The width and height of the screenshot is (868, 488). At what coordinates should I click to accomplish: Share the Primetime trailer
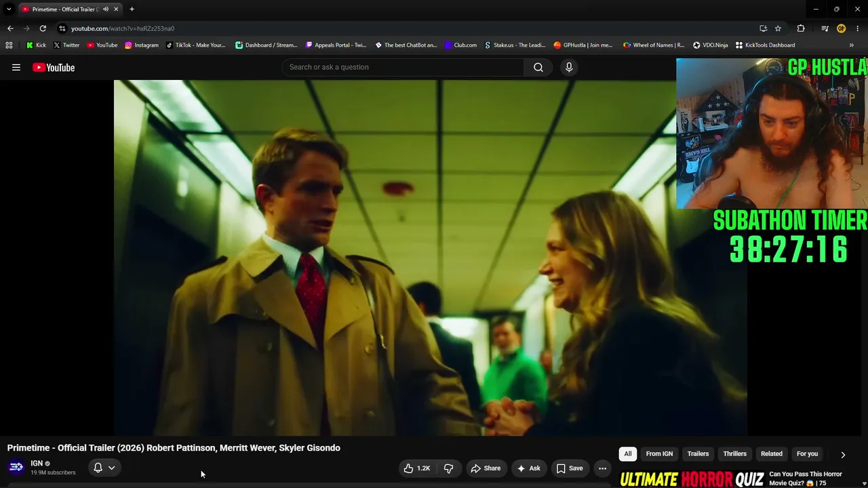(x=486, y=468)
